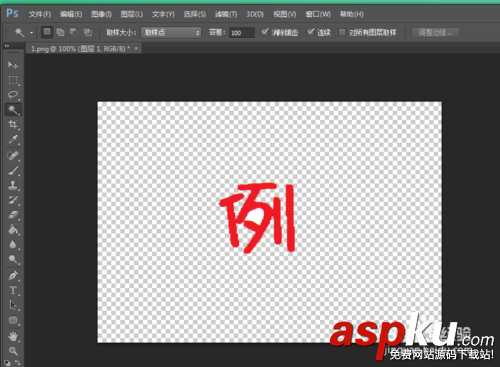This screenshot has width=500, height=367.
Task: Swap foreground and background colors
Action: tap(18, 363)
